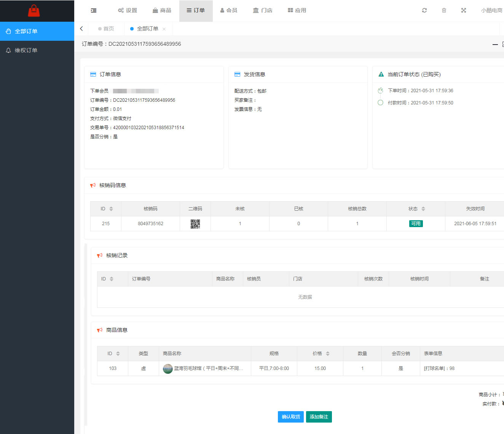Open 维权订单 in the sidebar

pos(37,50)
